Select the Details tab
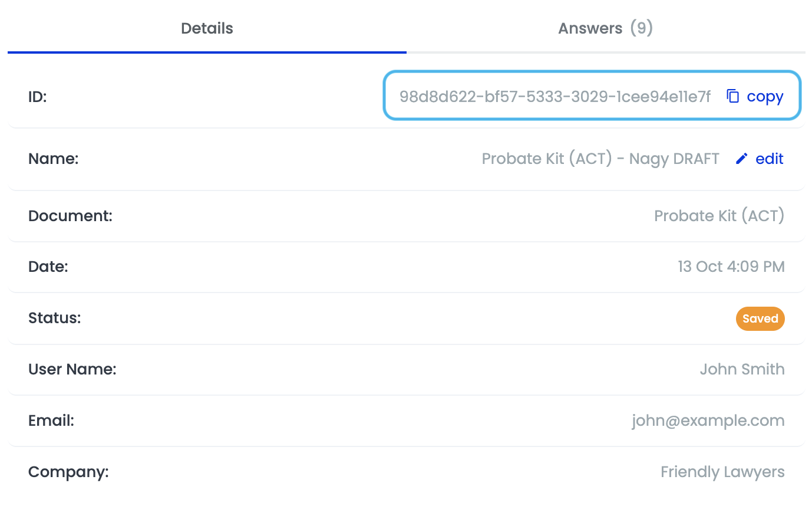Viewport: 812px width, 506px height. coord(207,28)
